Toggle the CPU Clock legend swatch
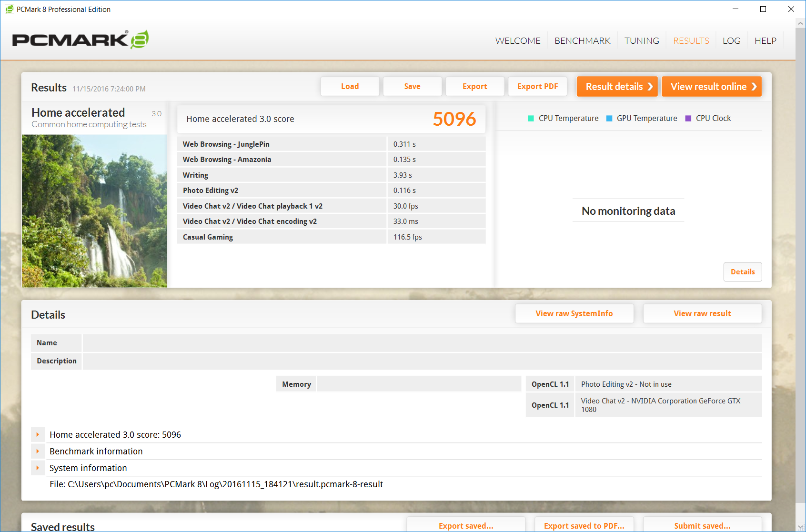The image size is (806, 532). [688, 119]
